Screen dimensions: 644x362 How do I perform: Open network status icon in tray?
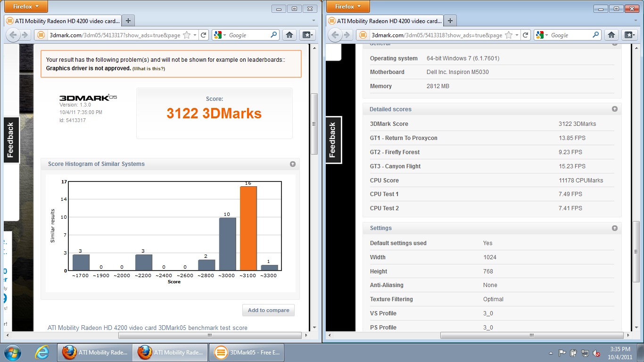click(x=585, y=353)
